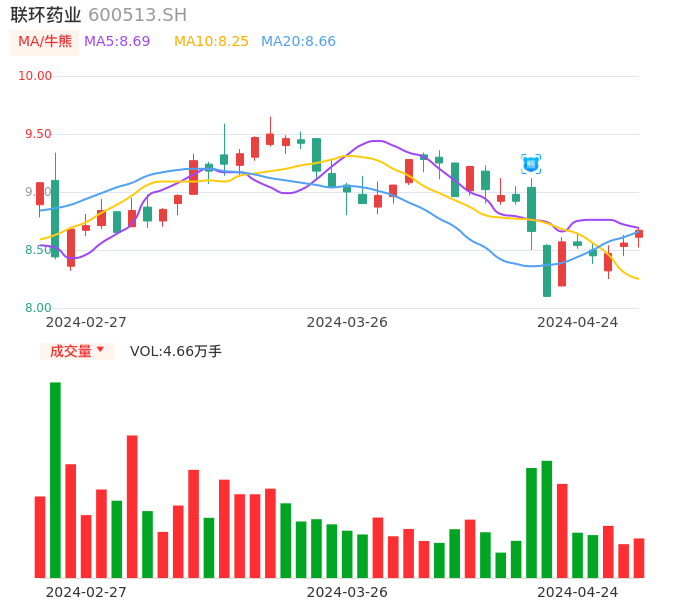This screenshot has width=686, height=606.
Task: Toggle the MA/牛熊 indicator button
Action: (45, 42)
